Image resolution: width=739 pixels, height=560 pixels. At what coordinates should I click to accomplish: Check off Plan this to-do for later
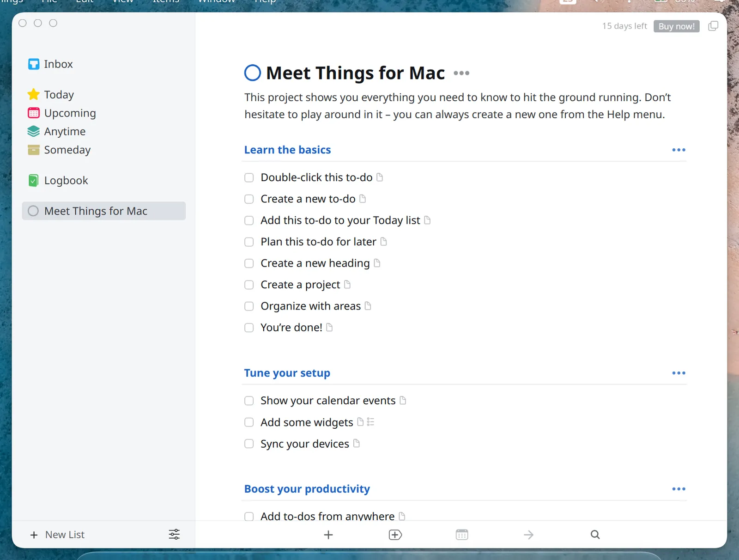point(249,242)
